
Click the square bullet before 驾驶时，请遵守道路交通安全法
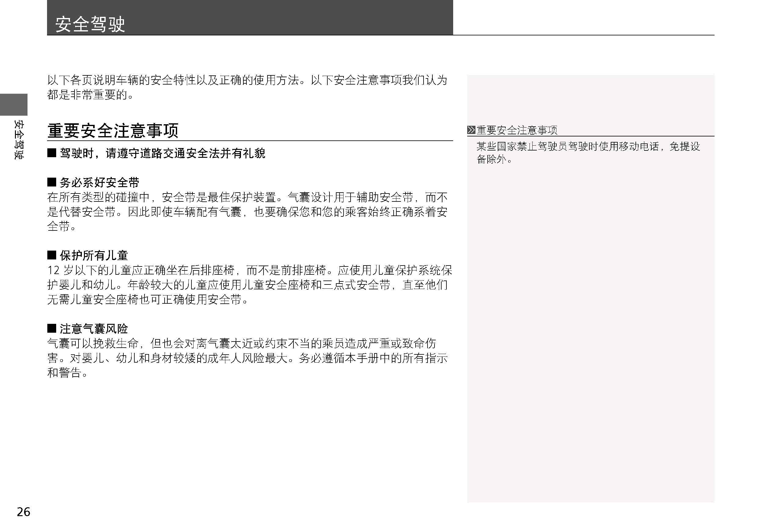[52, 153]
